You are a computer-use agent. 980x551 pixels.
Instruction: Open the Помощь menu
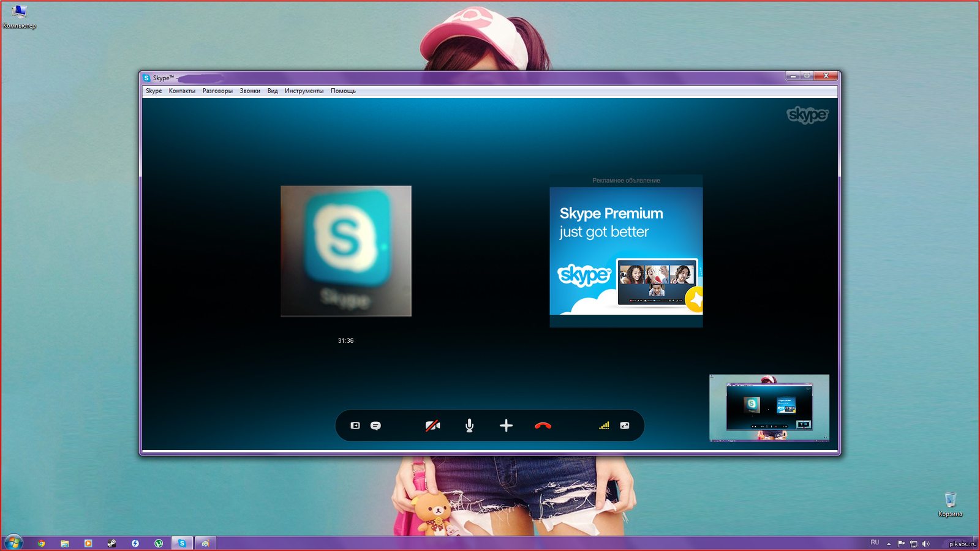click(343, 91)
